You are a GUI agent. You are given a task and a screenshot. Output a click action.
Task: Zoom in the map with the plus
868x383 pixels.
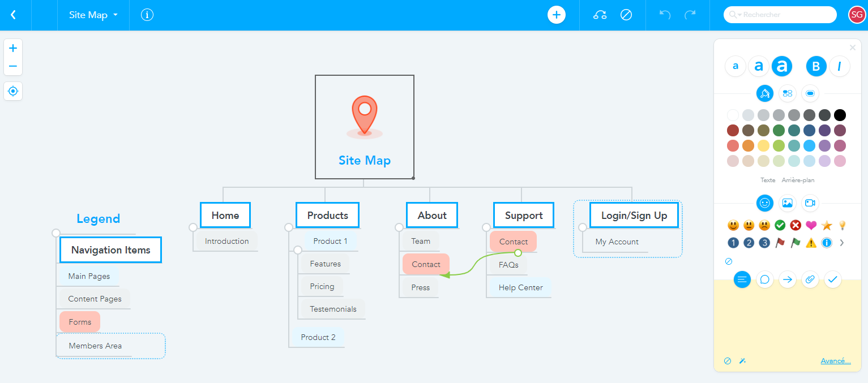click(13, 48)
